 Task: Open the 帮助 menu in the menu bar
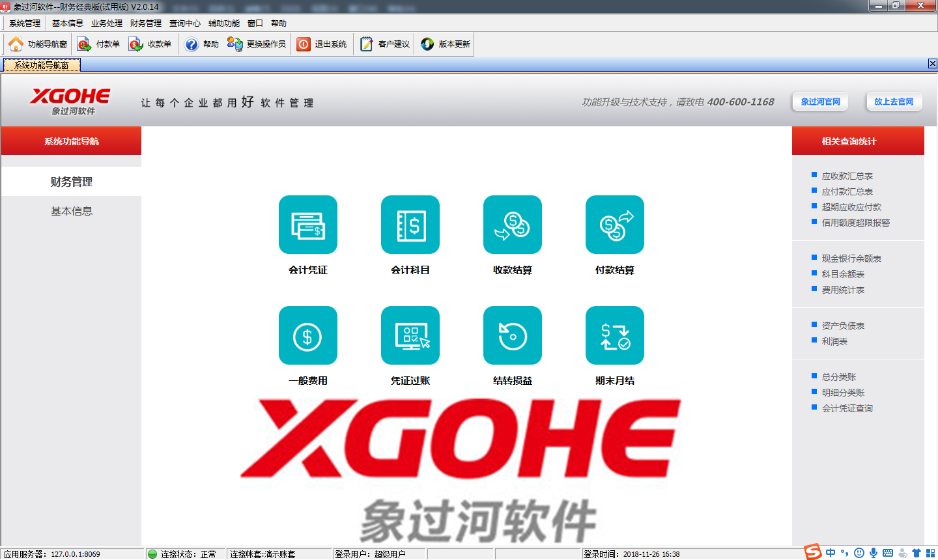pyautogui.click(x=279, y=23)
